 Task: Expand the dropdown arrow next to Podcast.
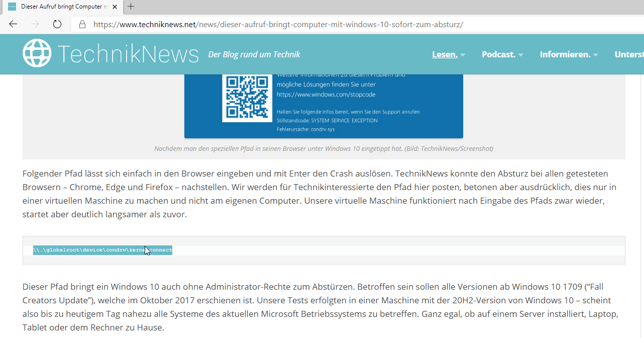coord(521,55)
